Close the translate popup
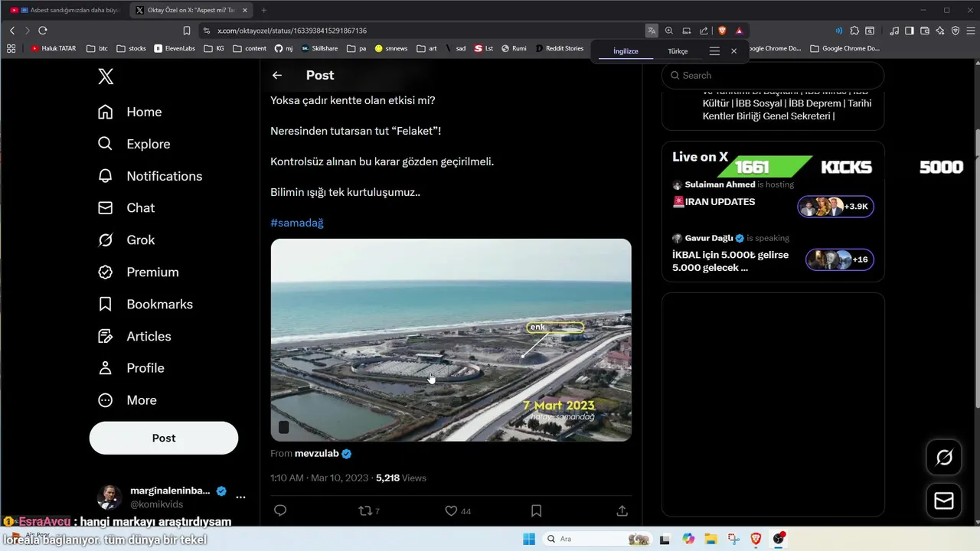980x551 pixels. click(x=734, y=51)
